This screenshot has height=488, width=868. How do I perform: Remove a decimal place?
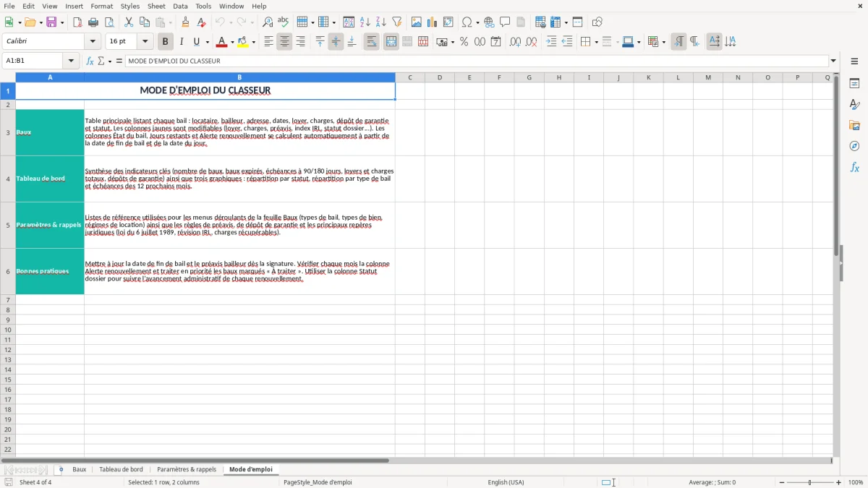[531, 42]
